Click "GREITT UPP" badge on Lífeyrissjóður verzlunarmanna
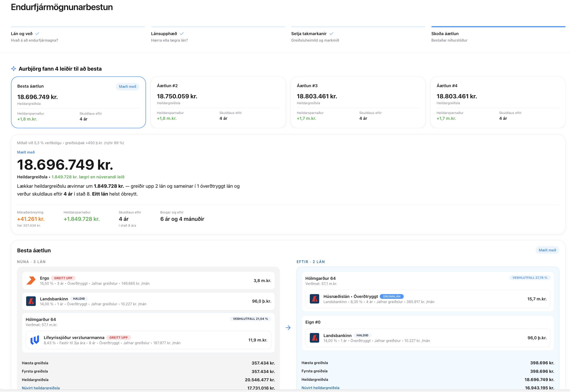This screenshot has width=570, height=392. [118, 337]
